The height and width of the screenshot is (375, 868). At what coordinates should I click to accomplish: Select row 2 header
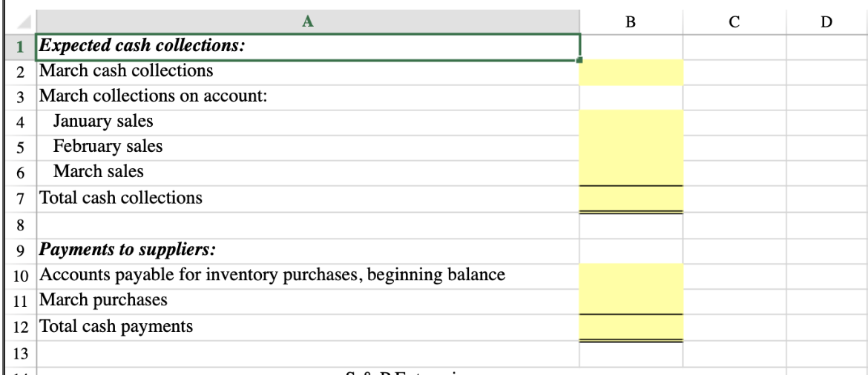(x=21, y=72)
